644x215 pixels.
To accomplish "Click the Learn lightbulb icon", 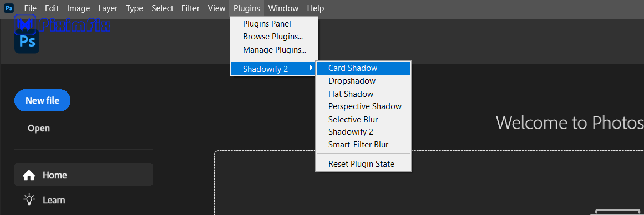I will click(x=29, y=200).
